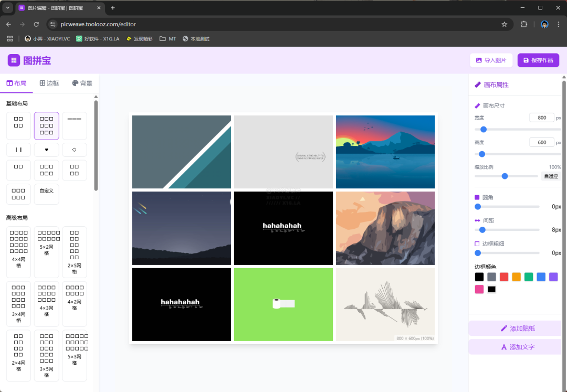The image size is (567, 392).
Task: Reload the page
Action: click(36, 24)
